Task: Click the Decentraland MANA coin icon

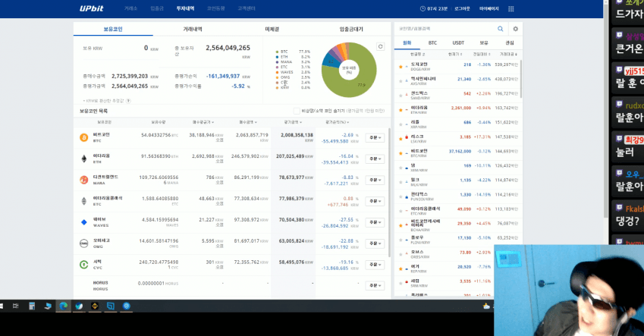Action: coord(83,180)
